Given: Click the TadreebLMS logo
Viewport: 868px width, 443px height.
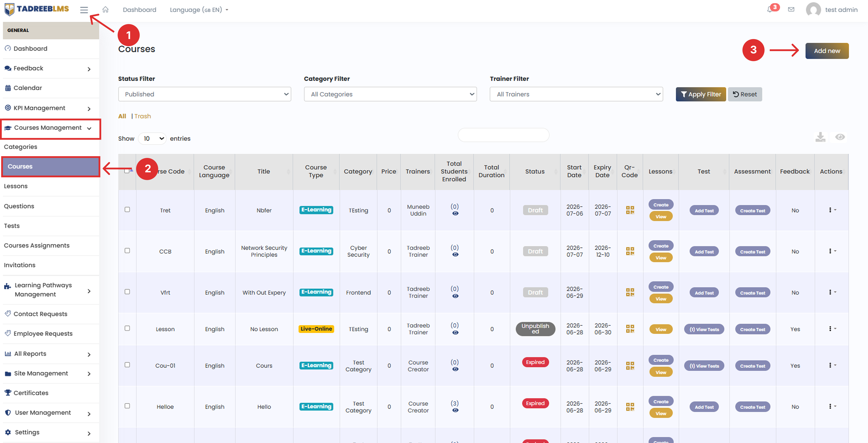Looking at the screenshot, I should click(x=37, y=9).
